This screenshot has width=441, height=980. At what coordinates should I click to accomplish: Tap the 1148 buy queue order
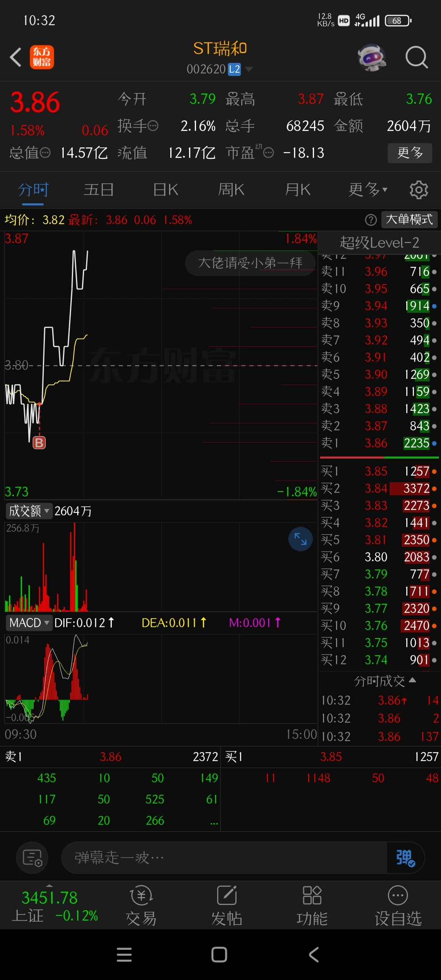pos(318,778)
